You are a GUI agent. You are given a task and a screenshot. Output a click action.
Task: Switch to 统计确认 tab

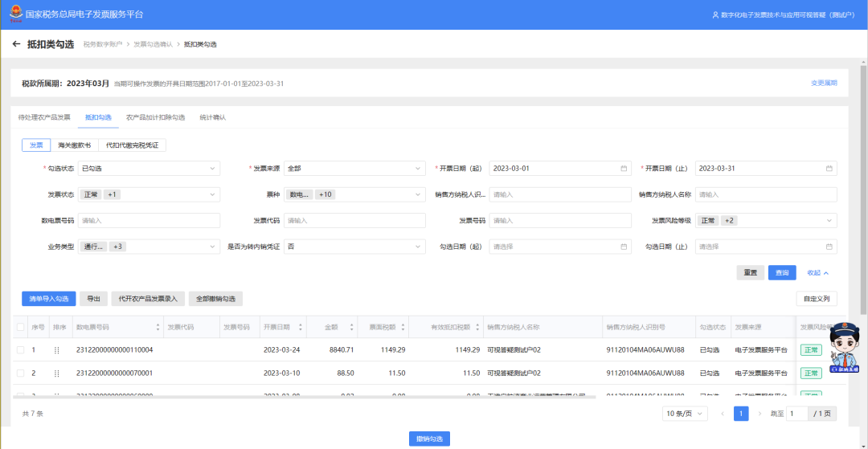coord(212,117)
